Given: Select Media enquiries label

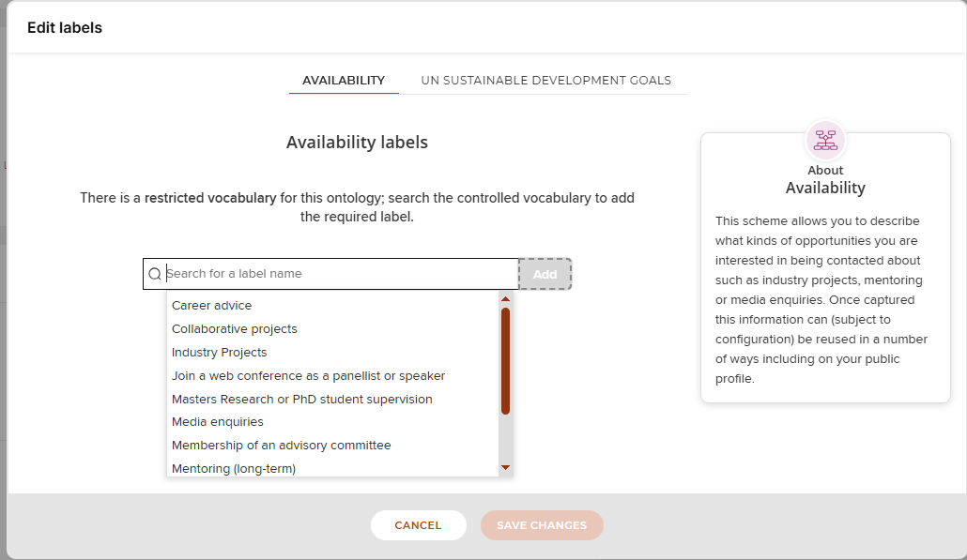Looking at the screenshot, I should point(218,422).
